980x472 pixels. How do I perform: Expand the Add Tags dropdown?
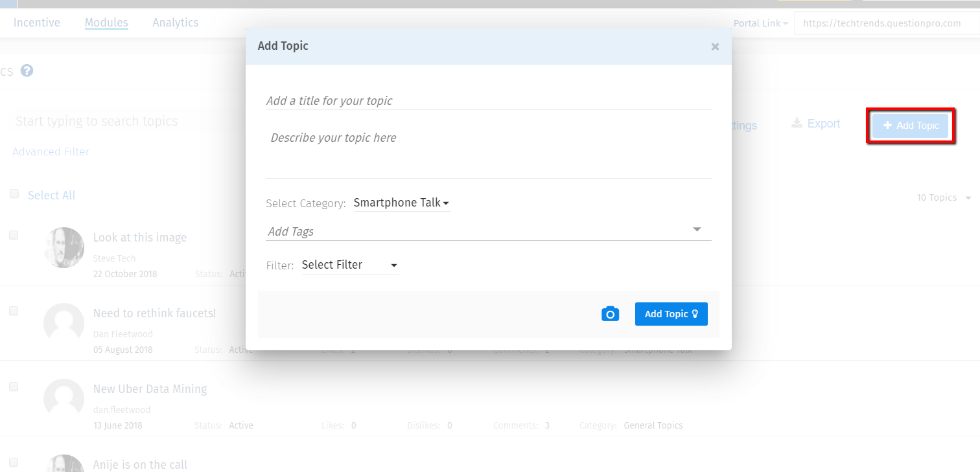click(697, 229)
